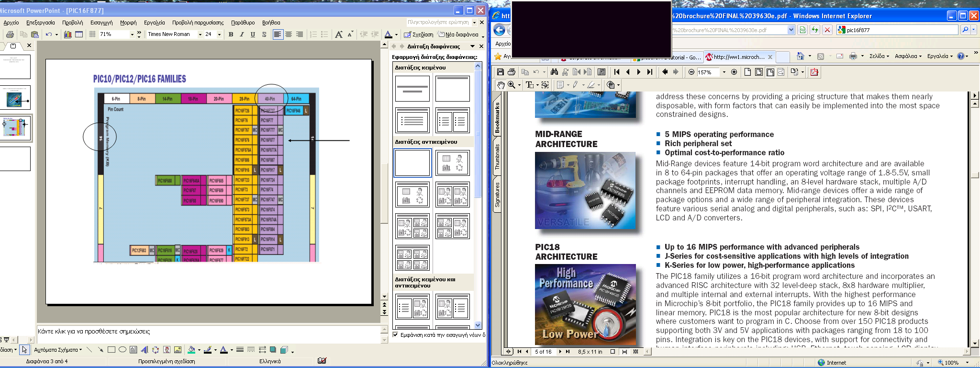
Task: Insert a table with the table icon
Action: pyautogui.click(x=79, y=34)
